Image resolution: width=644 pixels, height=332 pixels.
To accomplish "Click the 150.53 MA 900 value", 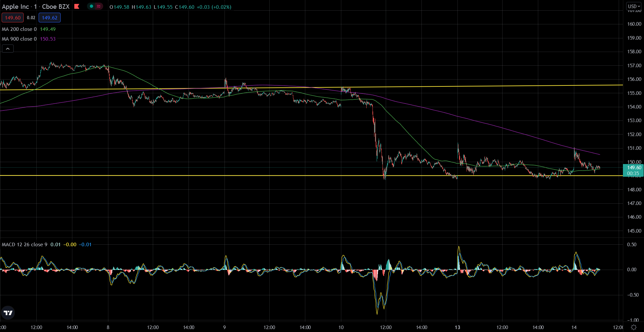I will point(48,39).
